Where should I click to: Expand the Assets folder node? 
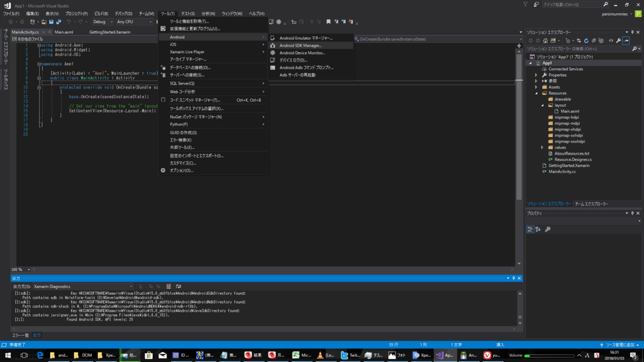(x=536, y=87)
